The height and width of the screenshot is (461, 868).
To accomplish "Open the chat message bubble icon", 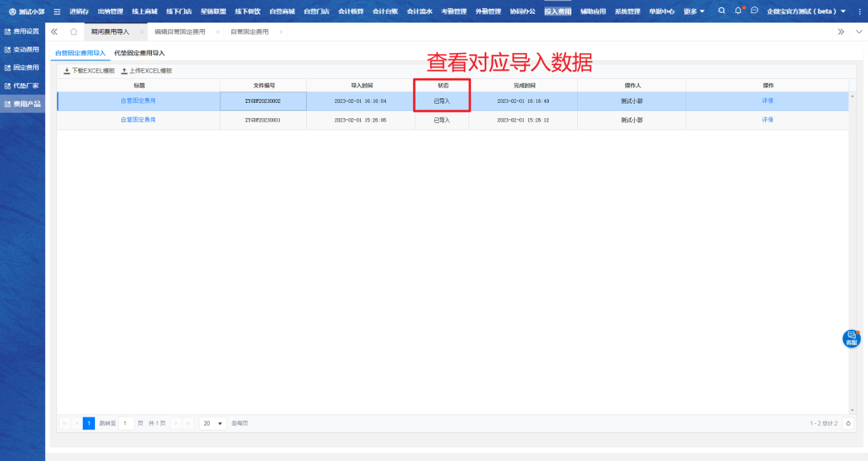I will click(754, 11).
